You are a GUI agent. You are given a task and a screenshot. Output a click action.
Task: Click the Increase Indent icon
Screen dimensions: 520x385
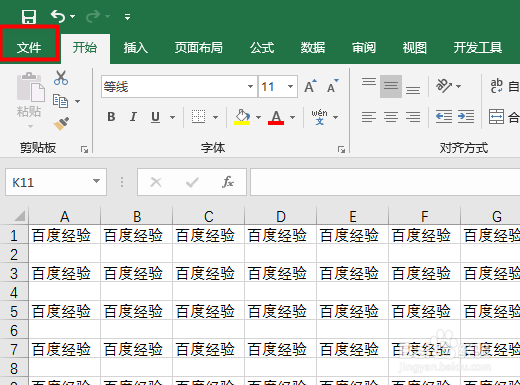click(x=466, y=116)
